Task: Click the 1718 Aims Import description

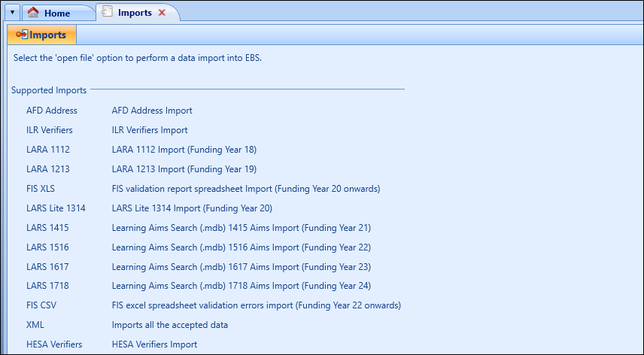Action: pyautogui.click(x=241, y=286)
